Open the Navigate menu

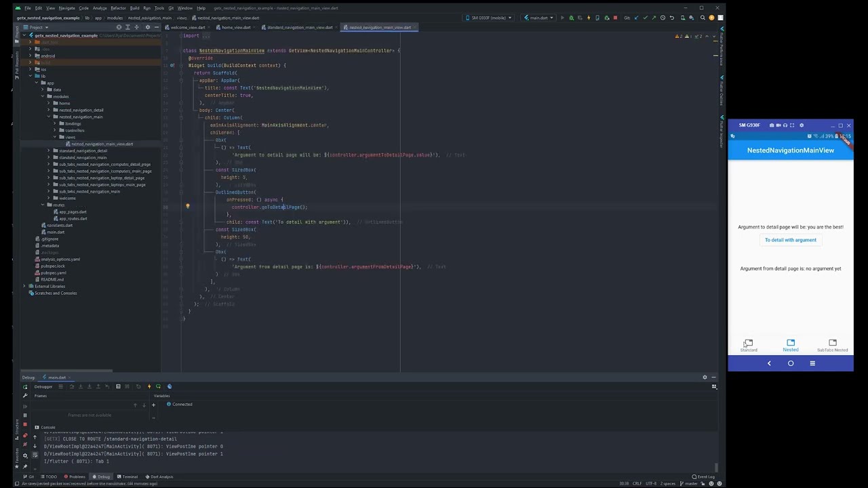click(66, 8)
